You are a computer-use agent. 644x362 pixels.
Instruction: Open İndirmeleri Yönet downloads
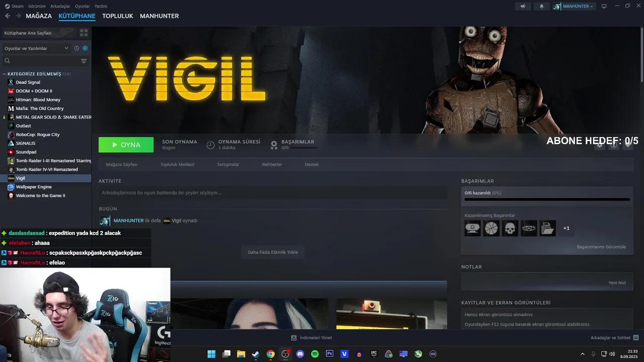point(311,338)
